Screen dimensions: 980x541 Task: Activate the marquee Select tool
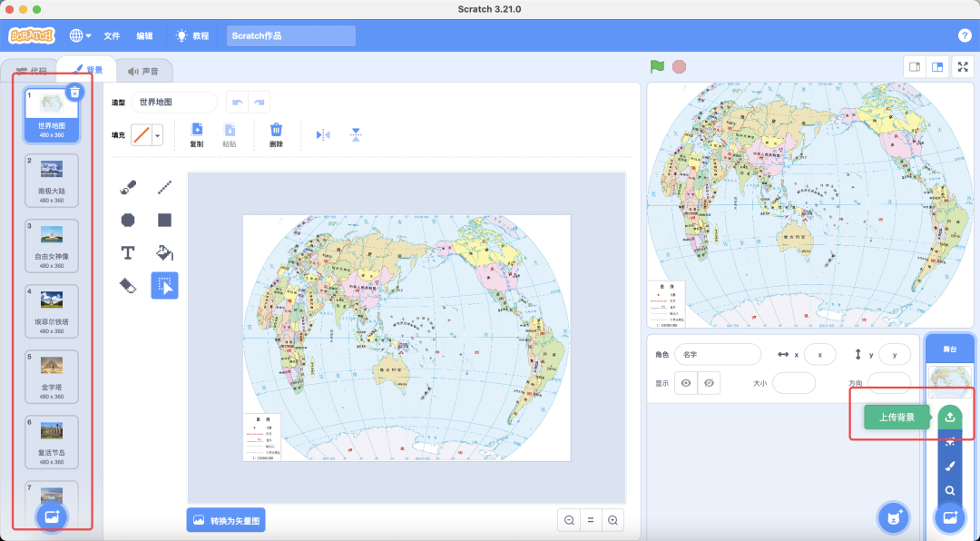(x=164, y=286)
